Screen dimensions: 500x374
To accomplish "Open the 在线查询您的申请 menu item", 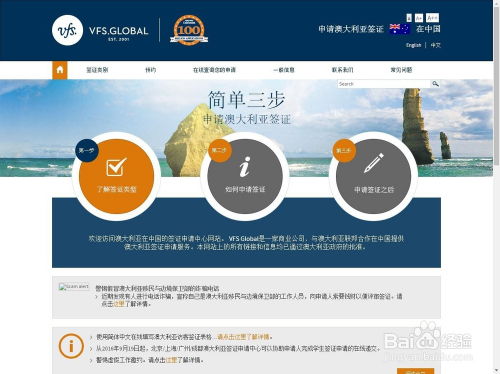I will (x=214, y=70).
